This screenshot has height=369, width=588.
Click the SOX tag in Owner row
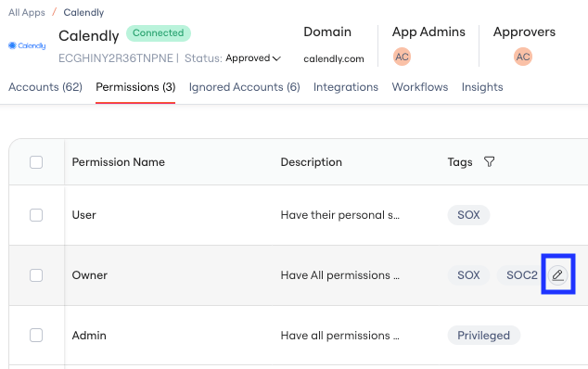468,274
